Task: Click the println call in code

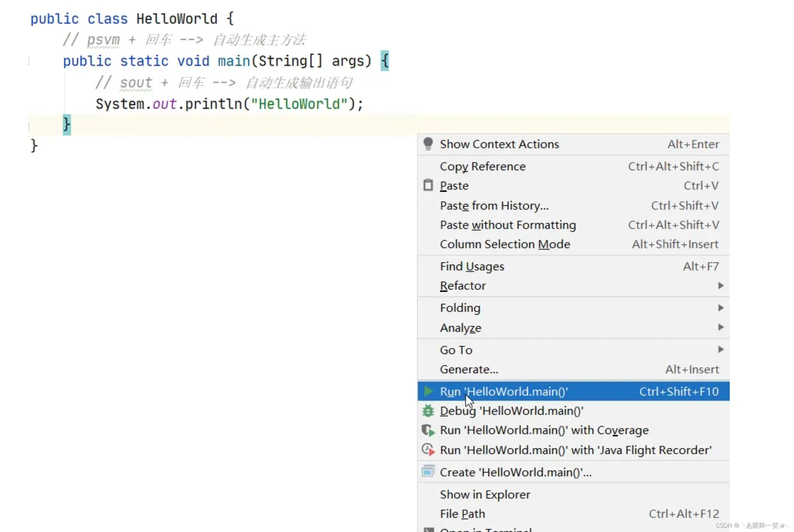Action: (x=214, y=104)
